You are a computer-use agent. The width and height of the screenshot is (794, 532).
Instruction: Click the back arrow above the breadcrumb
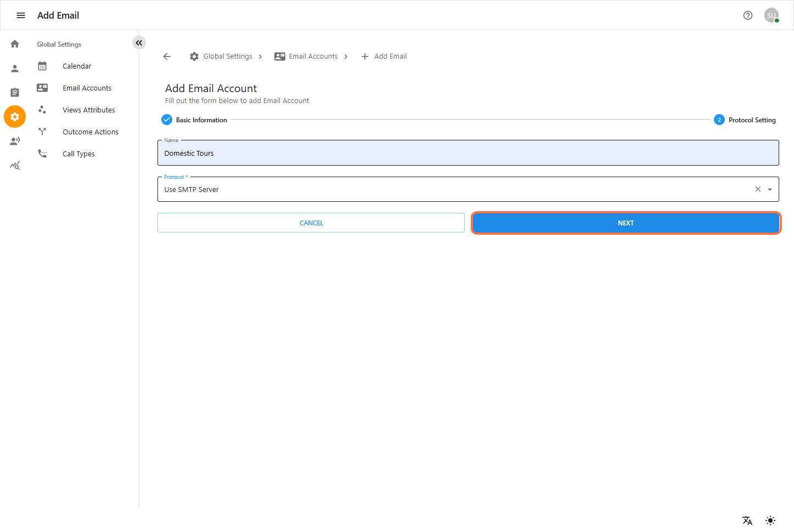point(167,56)
